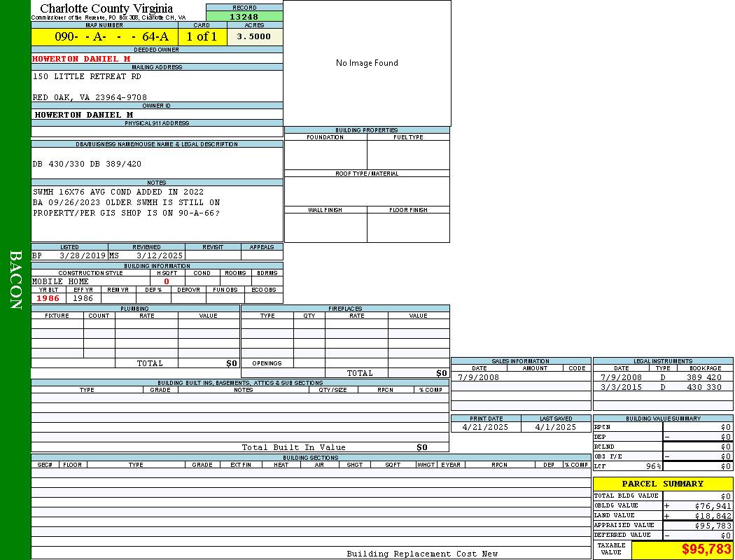Click the 'No Image Found' photo placeholder
This screenshot has height=560, width=735.
pos(367,63)
